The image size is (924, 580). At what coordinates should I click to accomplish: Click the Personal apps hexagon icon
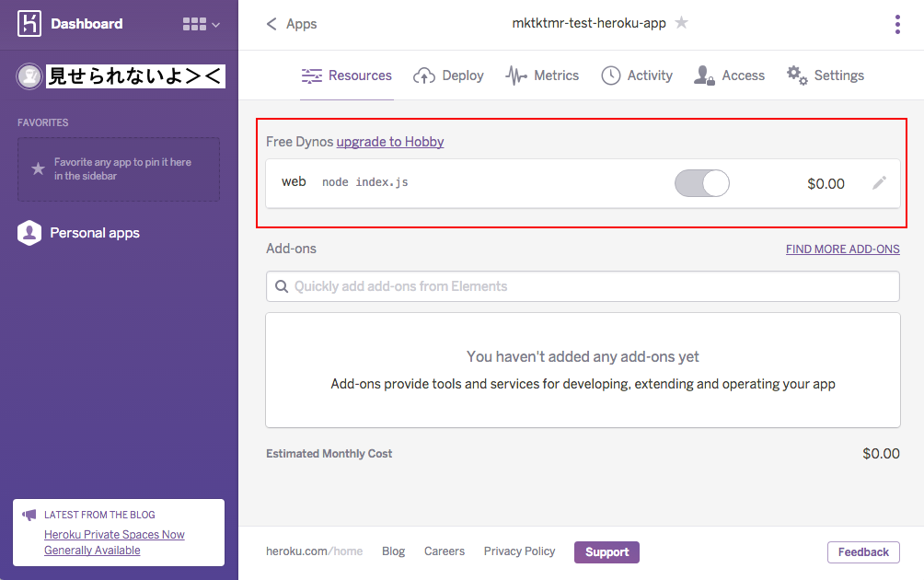coord(29,233)
